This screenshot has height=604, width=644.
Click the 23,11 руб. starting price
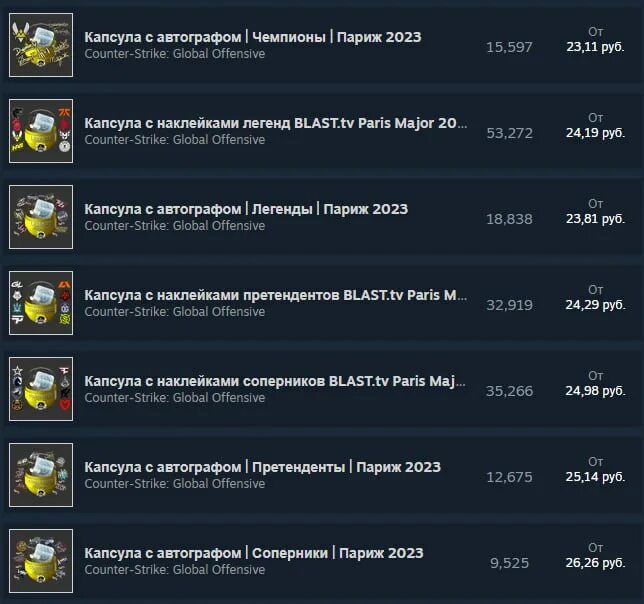click(x=595, y=47)
